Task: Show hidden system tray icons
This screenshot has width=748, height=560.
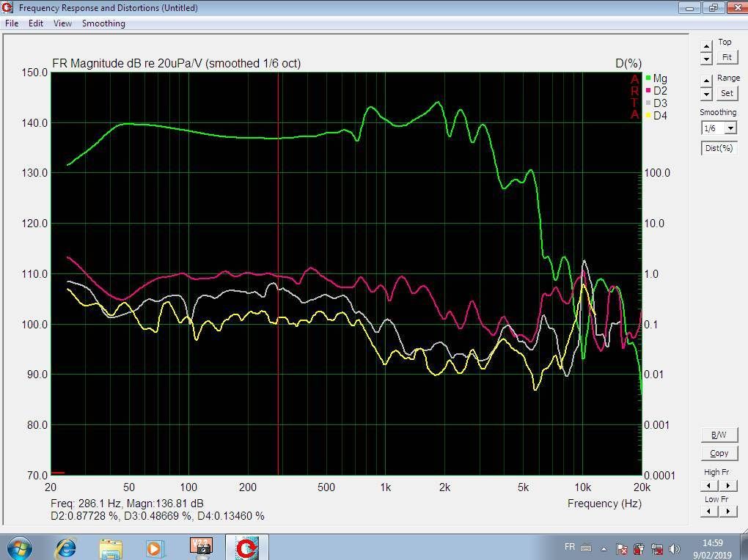Action: pos(604,548)
